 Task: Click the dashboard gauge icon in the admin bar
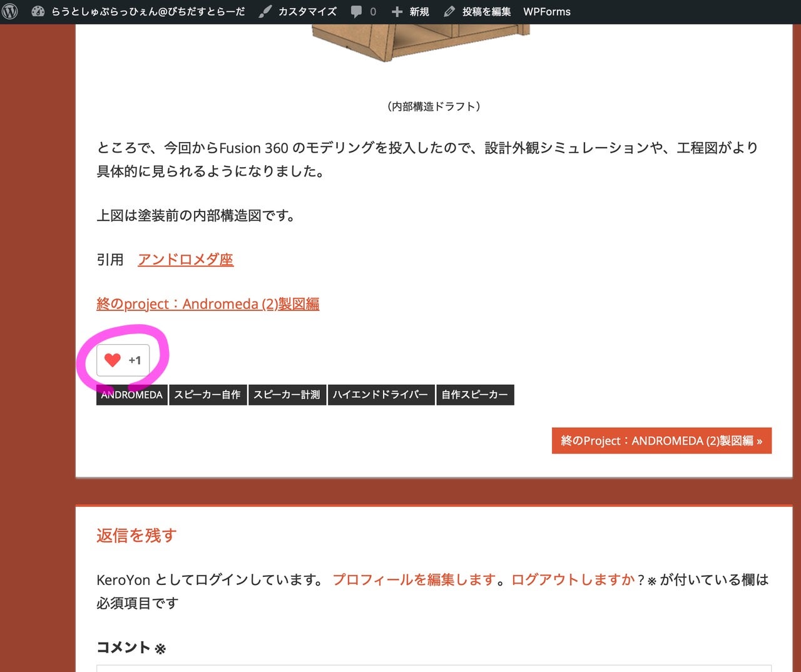click(38, 11)
